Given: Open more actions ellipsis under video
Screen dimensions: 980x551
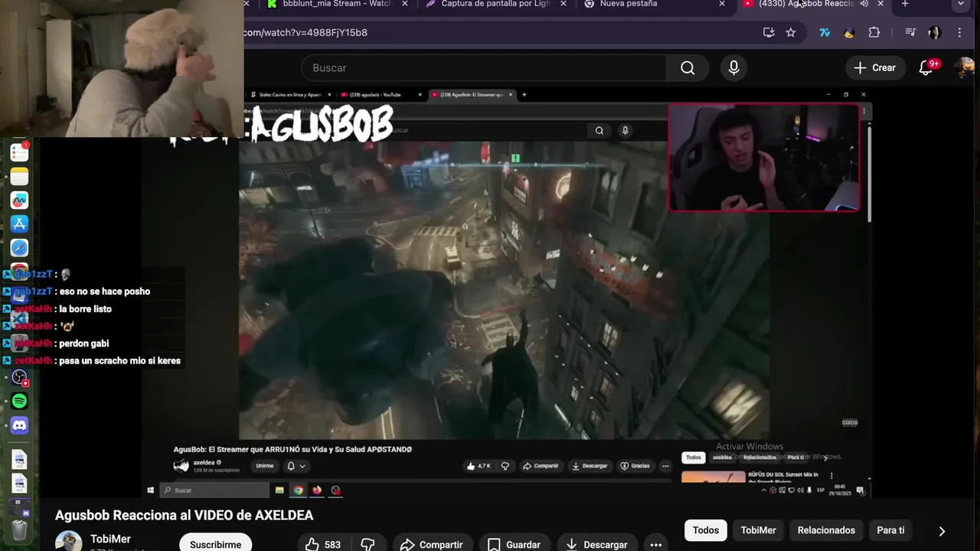Looking at the screenshot, I should (x=656, y=544).
